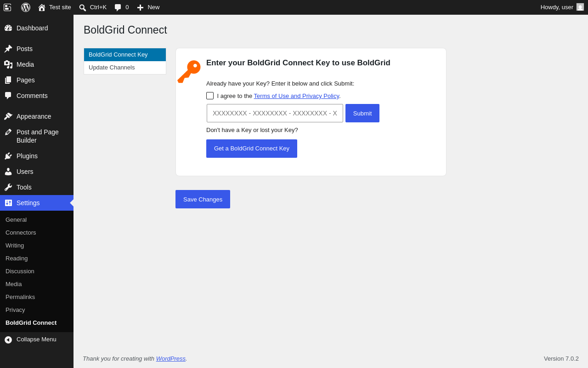The width and height of the screenshot is (588, 368).
Task: Open Posts menu label
Action: coord(24,49)
